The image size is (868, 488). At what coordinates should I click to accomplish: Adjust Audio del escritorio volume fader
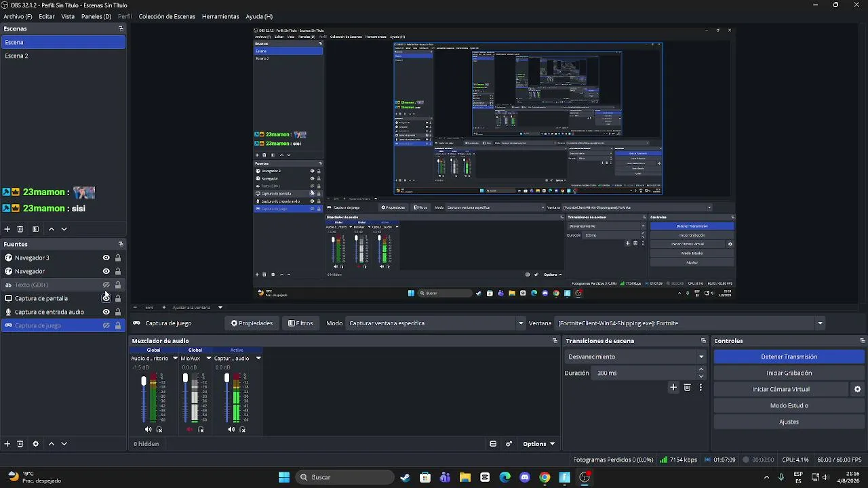[x=144, y=382]
